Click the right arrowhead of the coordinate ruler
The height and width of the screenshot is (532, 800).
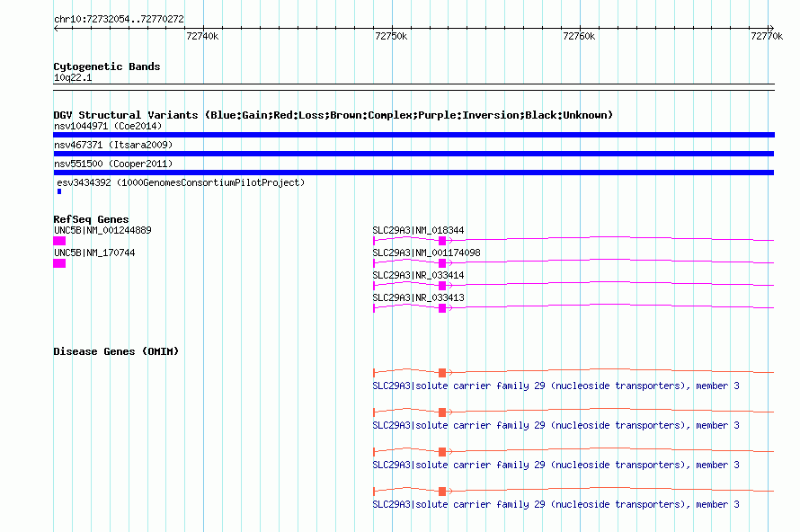pos(771,28)
